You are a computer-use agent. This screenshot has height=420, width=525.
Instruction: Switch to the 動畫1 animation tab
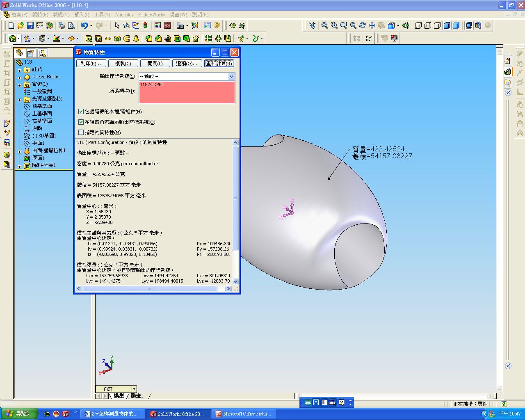137,396
